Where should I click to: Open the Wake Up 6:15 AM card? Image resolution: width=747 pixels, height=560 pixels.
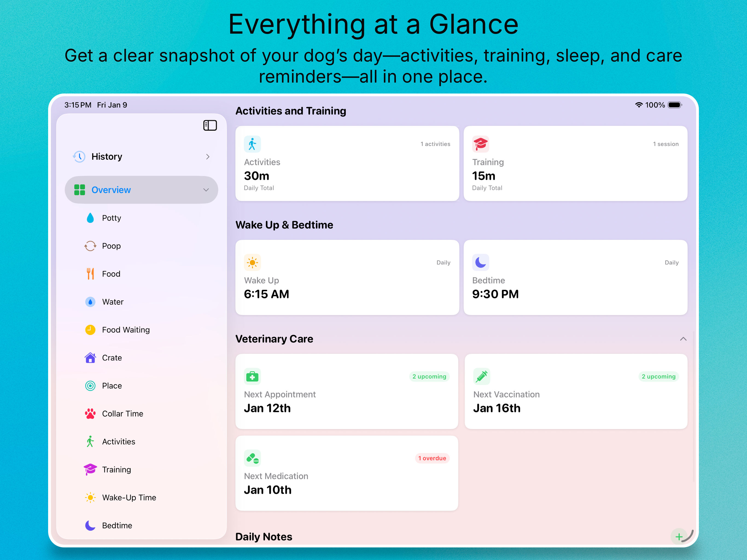[x=347, y=278]
